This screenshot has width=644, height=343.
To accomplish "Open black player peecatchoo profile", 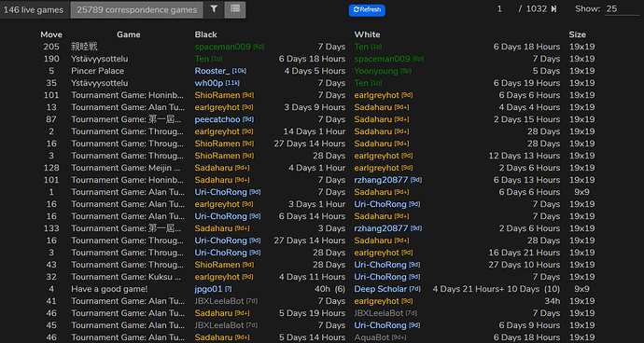I will point(217,119).
